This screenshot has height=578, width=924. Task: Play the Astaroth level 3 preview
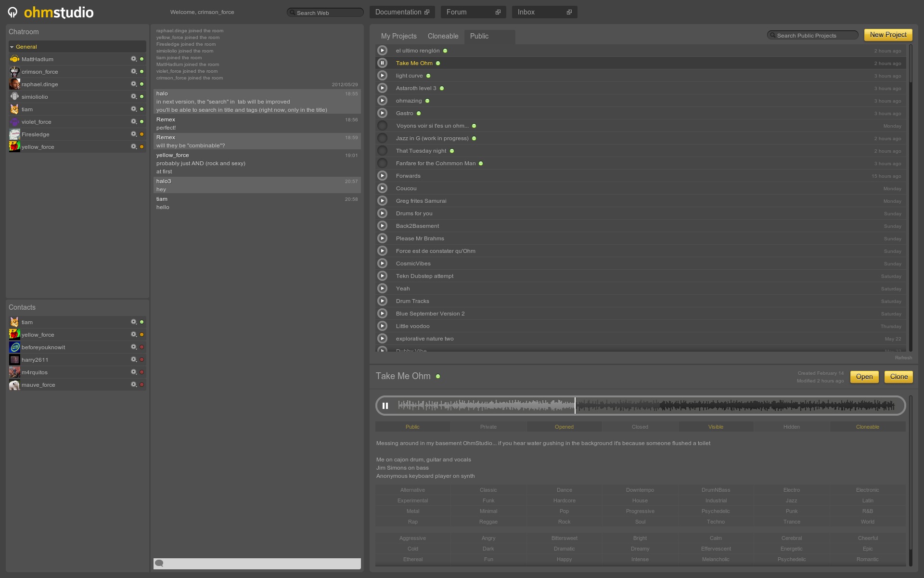pyautogui.click(x=382, y=88)
